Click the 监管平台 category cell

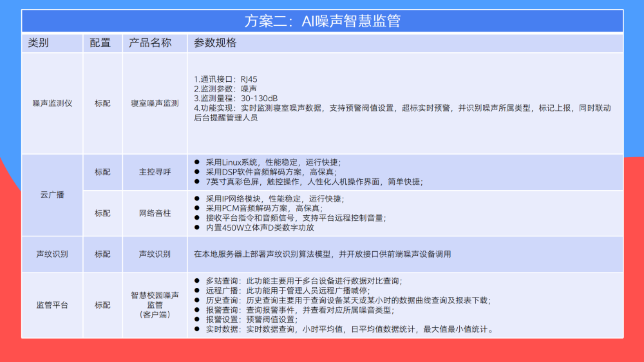[x=52, y=305]
